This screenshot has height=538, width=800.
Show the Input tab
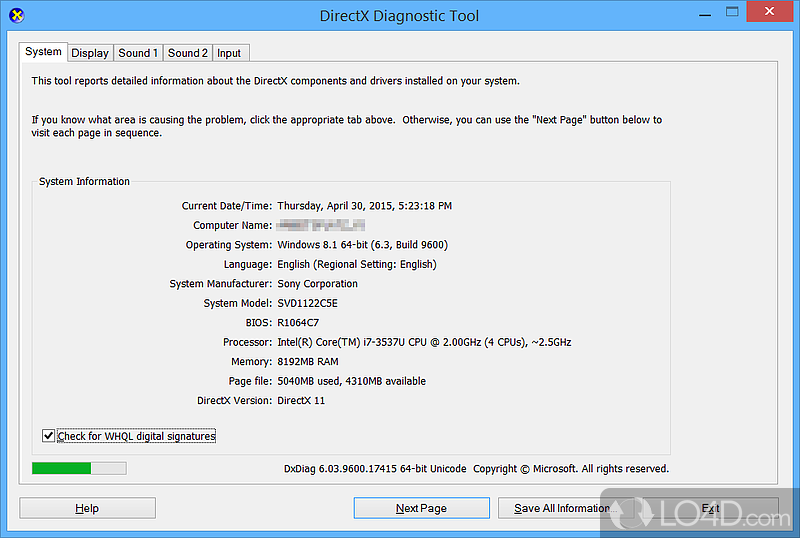[229, 53]
